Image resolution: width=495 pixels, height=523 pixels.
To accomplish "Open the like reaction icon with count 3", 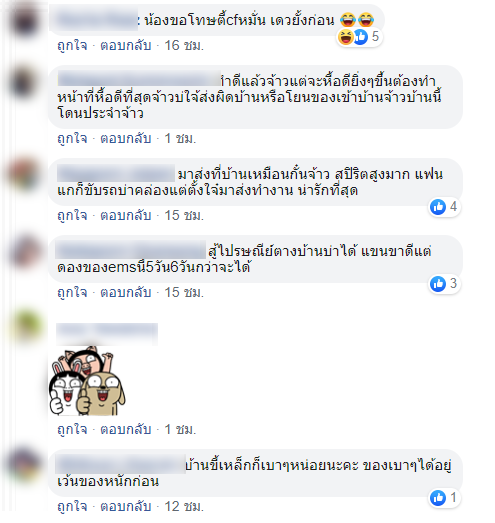I will (438, 284).
